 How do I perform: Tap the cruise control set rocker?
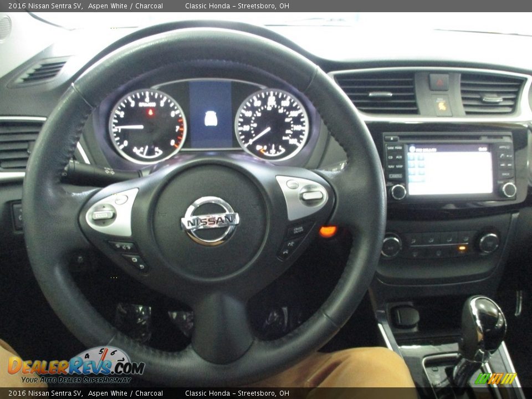(x=313, y=196)
